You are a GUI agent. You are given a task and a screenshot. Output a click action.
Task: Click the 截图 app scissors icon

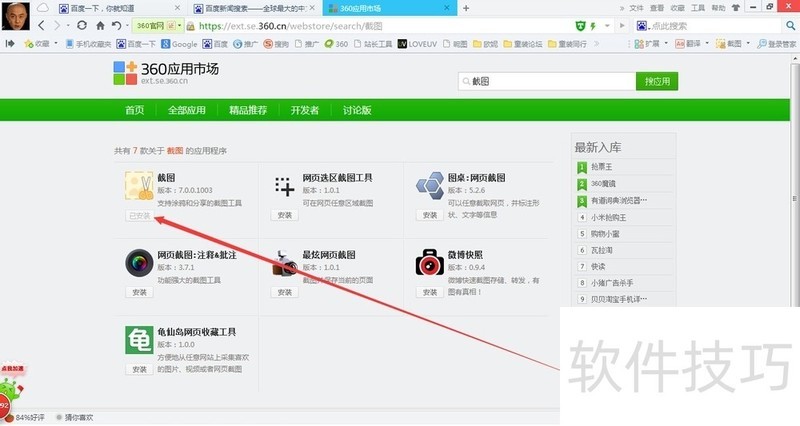click(x=139, y=187)
